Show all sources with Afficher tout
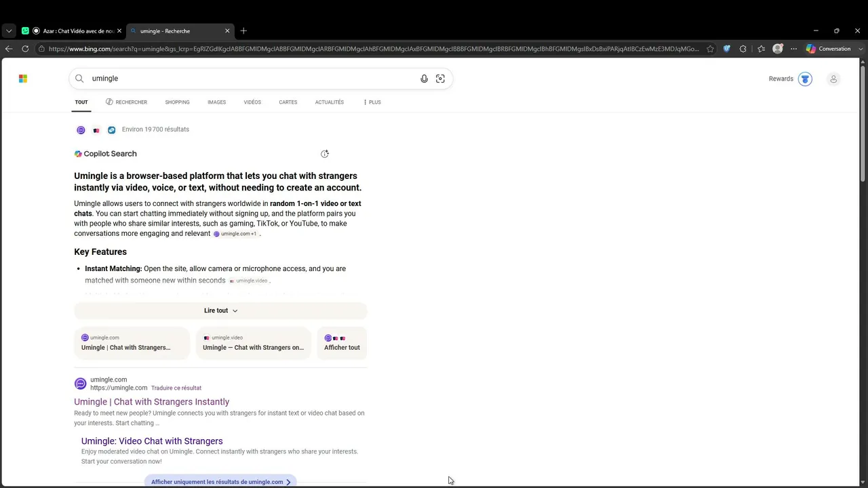This screenshot has height=488, width=868. point(342,343)
